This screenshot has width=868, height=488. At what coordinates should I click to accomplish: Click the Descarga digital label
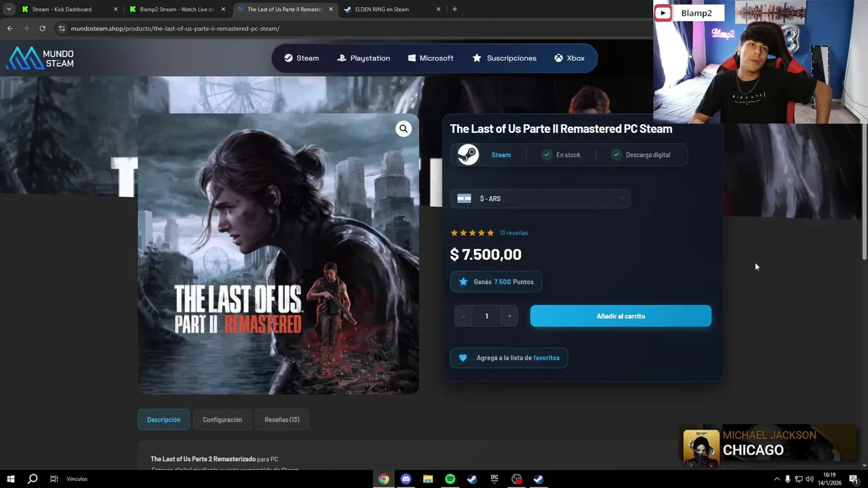click(x=648, y=155)
